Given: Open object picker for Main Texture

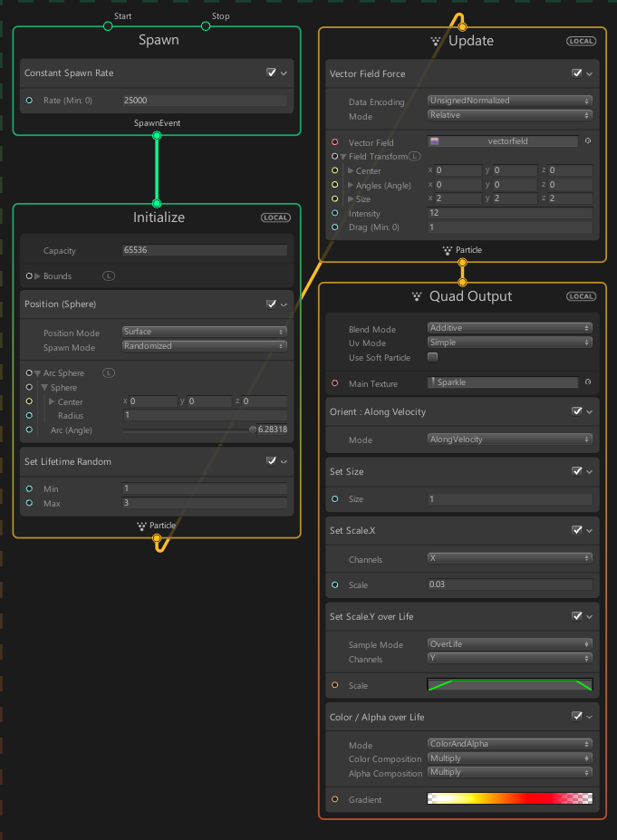Looking at the screenshot, I should pos(588,382).
